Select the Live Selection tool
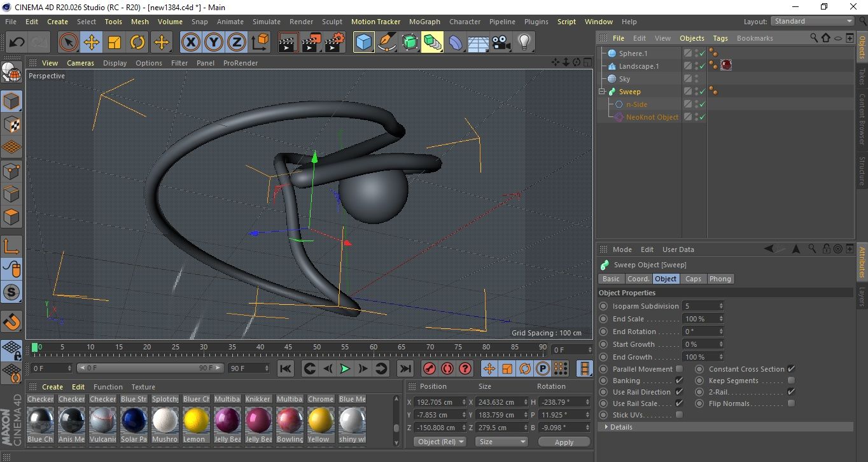Screen dimensions: 868x462 click(68, 43)
